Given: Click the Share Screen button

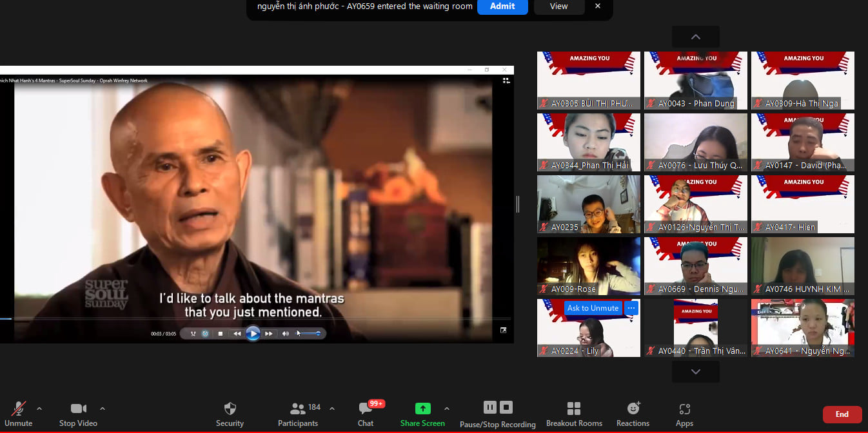Looking at the screenshot, I should [422, 414].
